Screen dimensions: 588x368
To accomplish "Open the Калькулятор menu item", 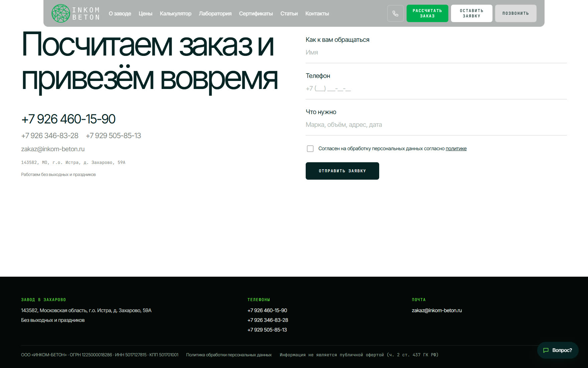I will pyautogui.click(x=175, y=14).
